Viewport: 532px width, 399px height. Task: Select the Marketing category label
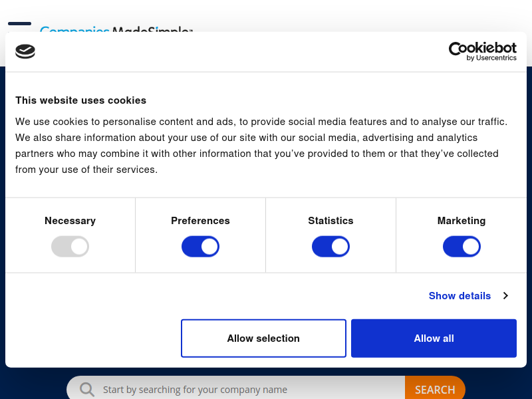click(x=462, y=221)
